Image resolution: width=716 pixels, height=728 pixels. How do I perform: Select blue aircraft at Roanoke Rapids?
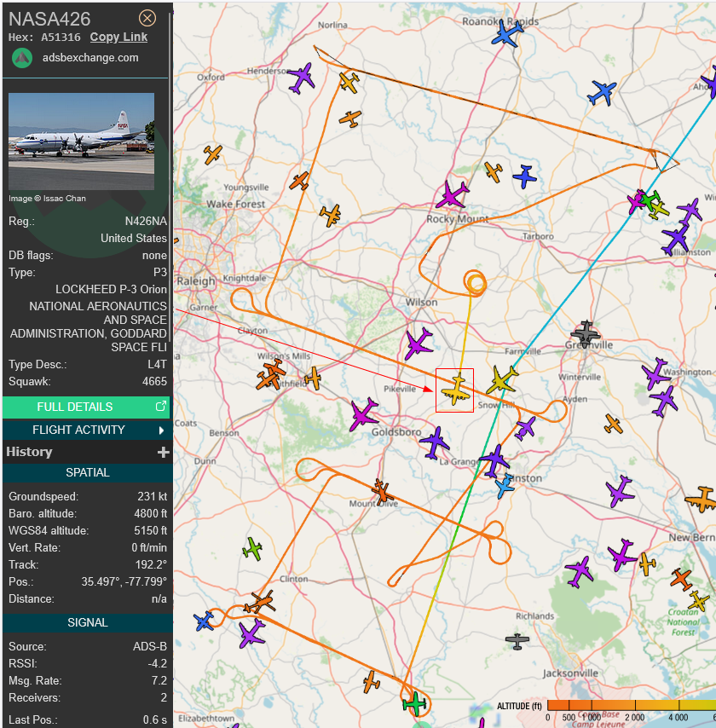[x=507, y=33]
